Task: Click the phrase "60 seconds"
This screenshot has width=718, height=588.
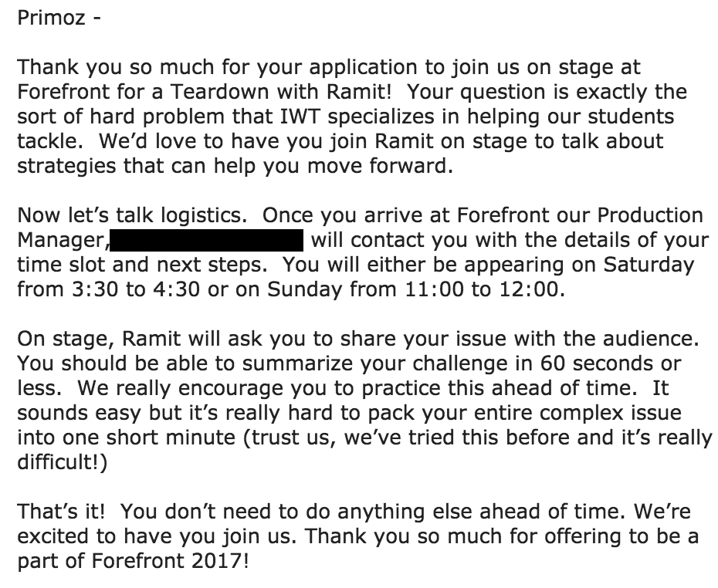Action: coord(597,363)
